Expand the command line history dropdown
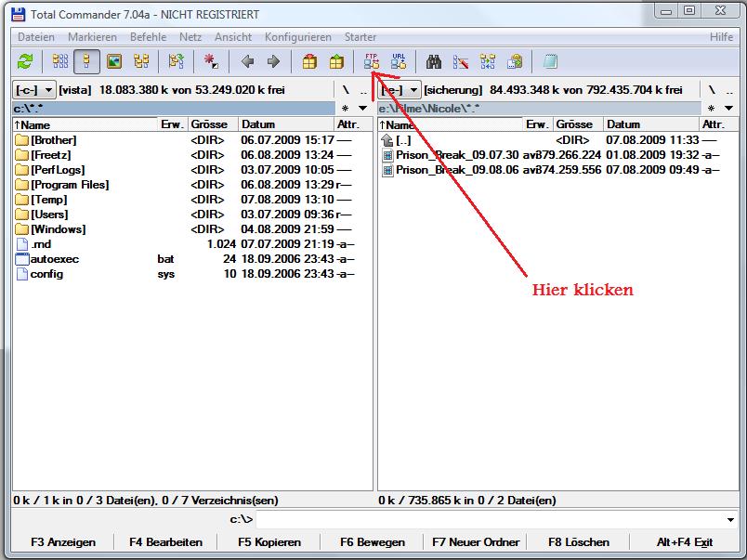The width and height of the screenshot is (747, 560). [731, 520]
